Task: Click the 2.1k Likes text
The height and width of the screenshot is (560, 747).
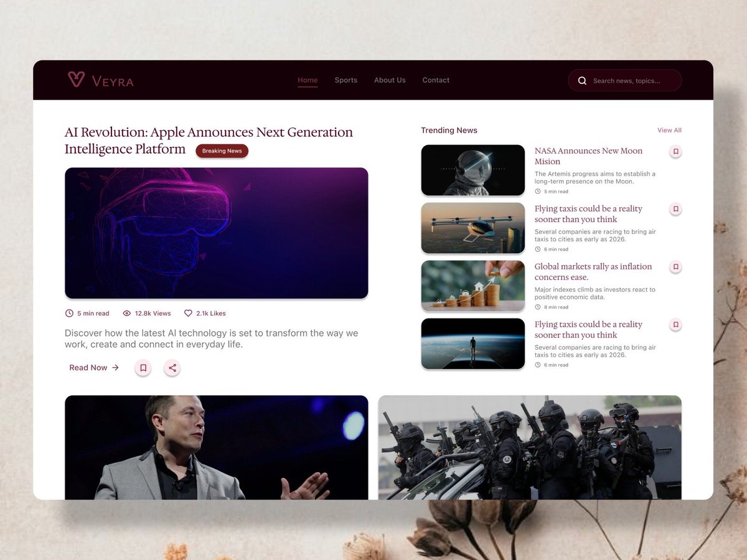Action: click(x=211, y=314)
